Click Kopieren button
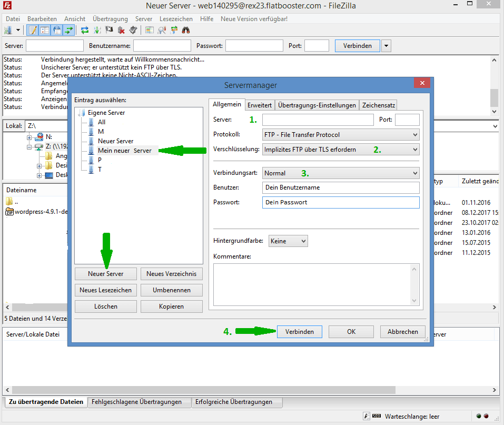This screenshot has width=504, height=425. pyautogui.click(x=171, y=307)
